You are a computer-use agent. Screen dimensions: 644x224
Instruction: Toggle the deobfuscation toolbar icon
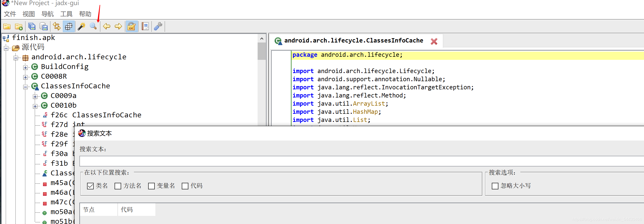[132, 26]
